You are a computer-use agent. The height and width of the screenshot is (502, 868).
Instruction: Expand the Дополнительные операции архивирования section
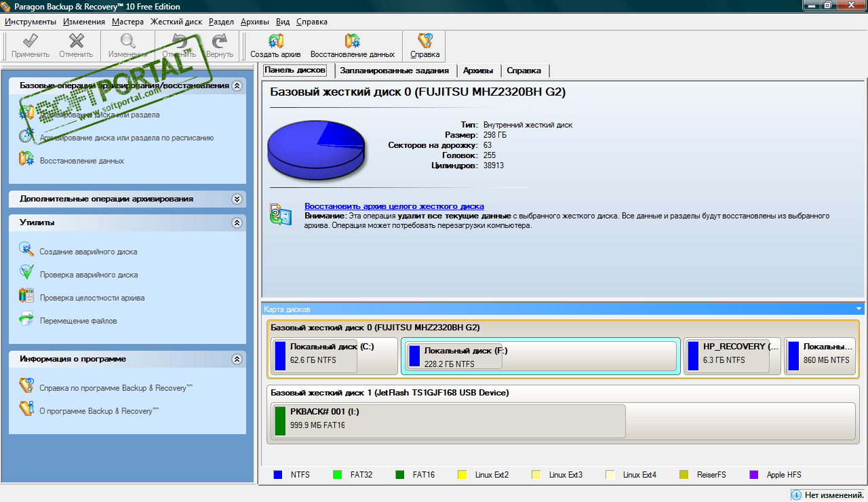coord(237,199)
